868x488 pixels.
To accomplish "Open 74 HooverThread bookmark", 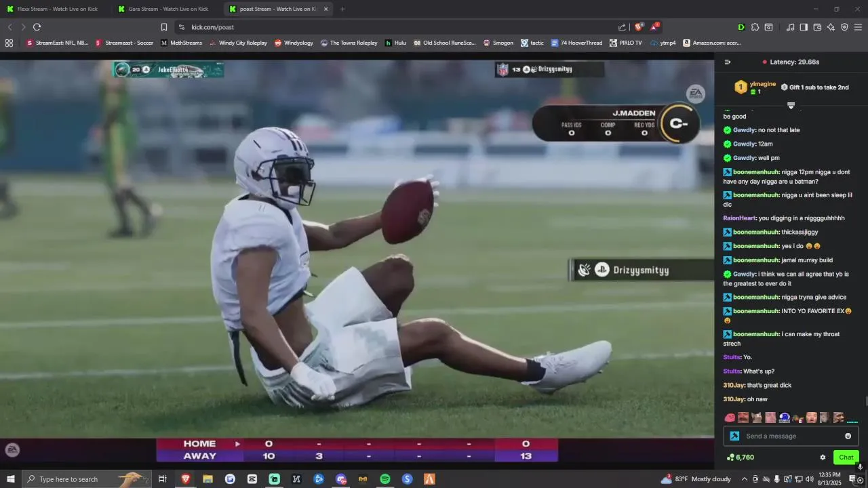I will (x=576, y=43).
